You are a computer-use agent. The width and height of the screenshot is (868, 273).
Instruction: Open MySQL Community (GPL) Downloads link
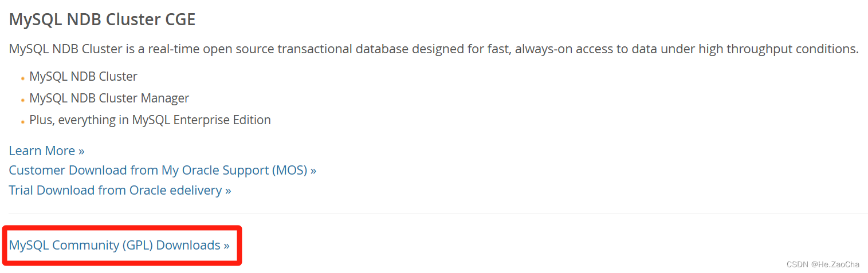coord(119,245)
